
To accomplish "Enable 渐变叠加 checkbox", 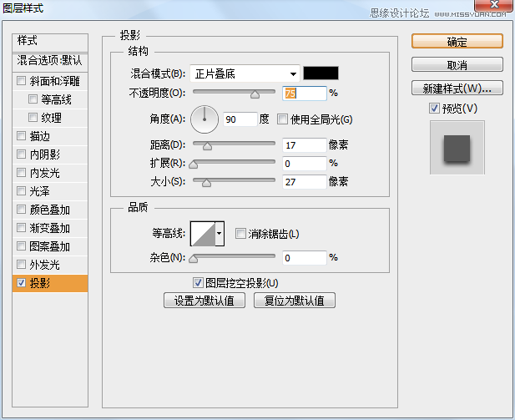I will click(x=22, y=228).
